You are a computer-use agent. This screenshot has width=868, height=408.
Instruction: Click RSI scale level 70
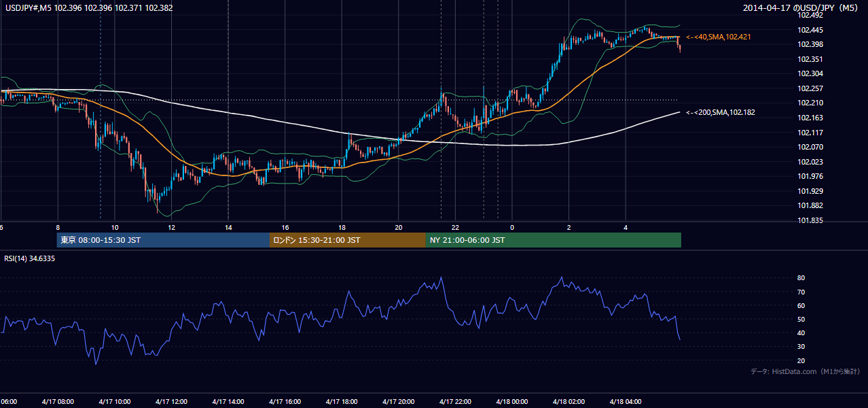click(x=801, y=292)
